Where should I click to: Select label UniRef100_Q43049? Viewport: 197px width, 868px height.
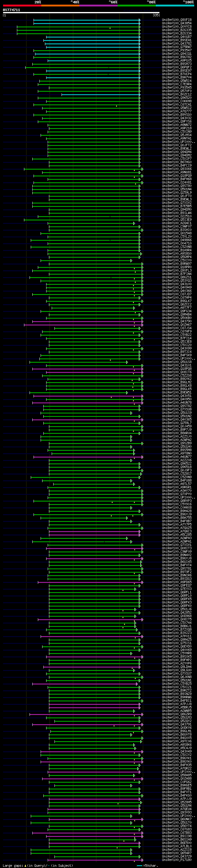click(177, 751)
